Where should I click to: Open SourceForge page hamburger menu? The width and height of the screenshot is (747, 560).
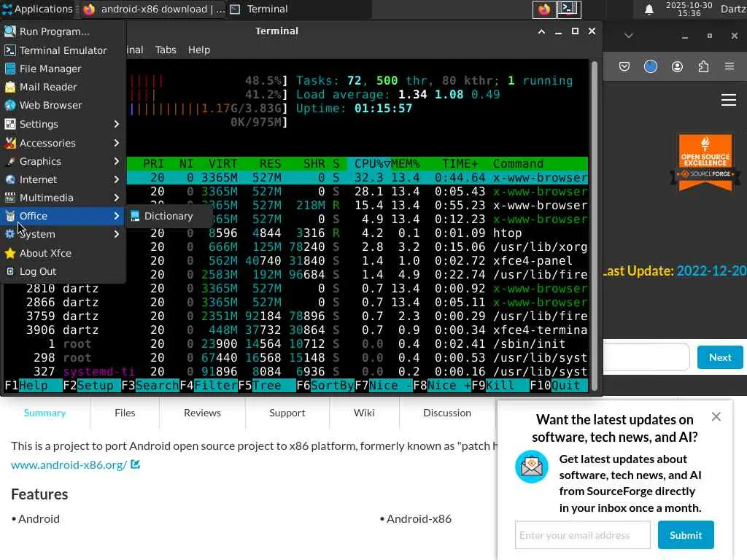(x=729, y=100)
